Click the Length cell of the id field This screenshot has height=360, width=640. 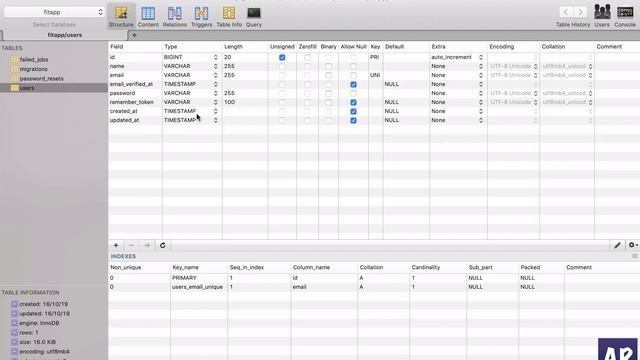click(245, 57)
